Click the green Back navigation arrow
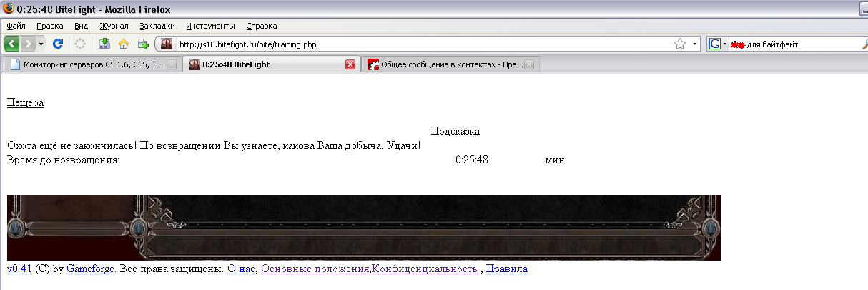Viewport: 868px width, 290px height. (12, 44)
